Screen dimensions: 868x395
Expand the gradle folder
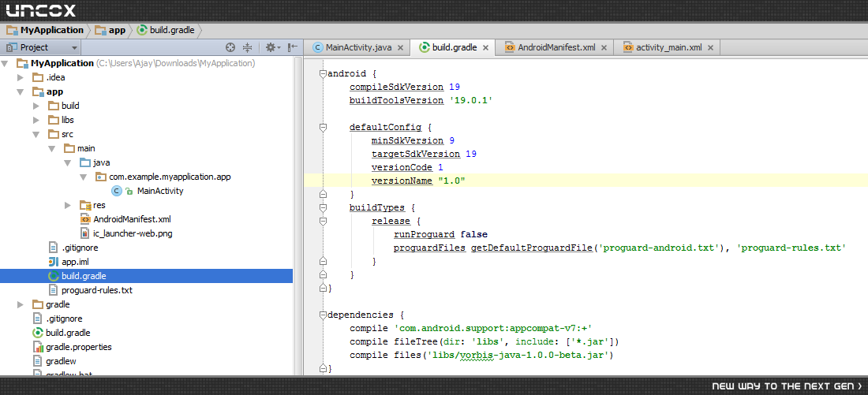[x=21, y=304]
